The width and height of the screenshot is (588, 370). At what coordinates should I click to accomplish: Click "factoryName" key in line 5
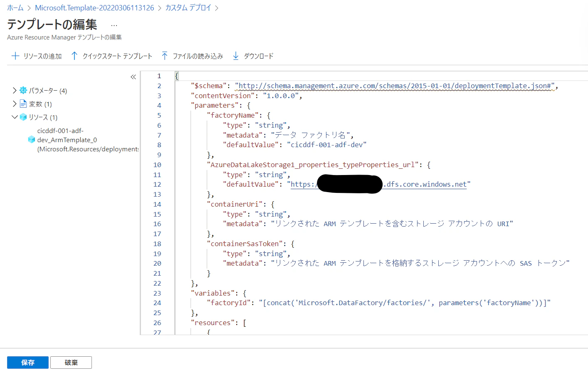click(x=233, y=115)
